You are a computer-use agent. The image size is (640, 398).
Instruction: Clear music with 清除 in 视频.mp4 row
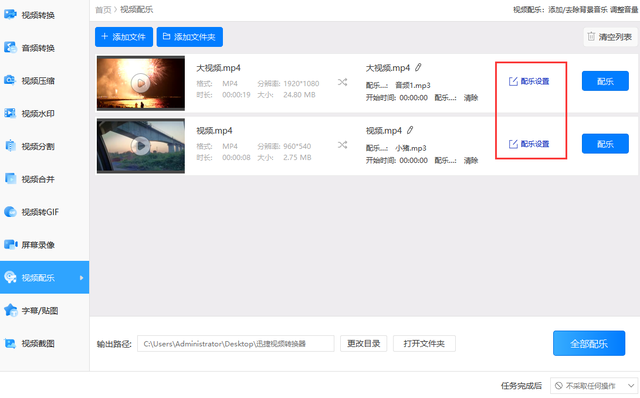471,160
